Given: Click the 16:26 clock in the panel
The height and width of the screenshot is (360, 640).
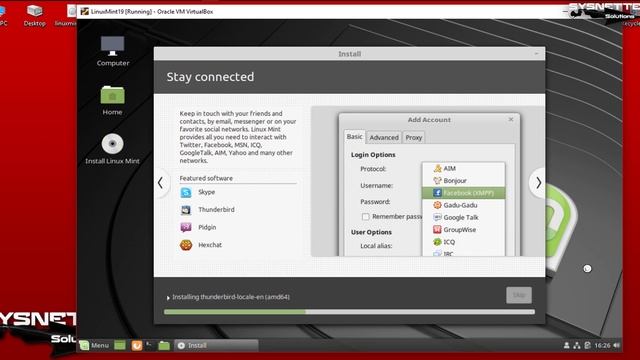Looking at the screenshot, I should click(602, 346).
